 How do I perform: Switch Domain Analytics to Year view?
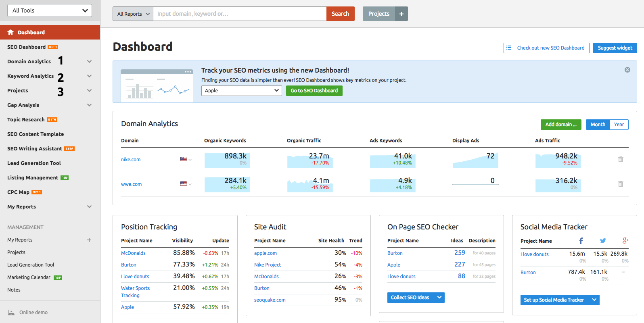click(x=619, y=125)
